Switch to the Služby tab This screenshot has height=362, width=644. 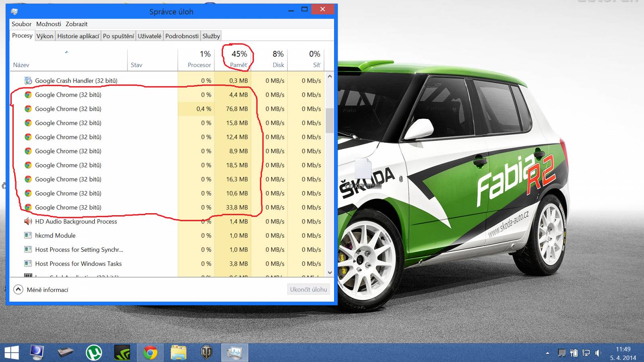coord(211,36)
